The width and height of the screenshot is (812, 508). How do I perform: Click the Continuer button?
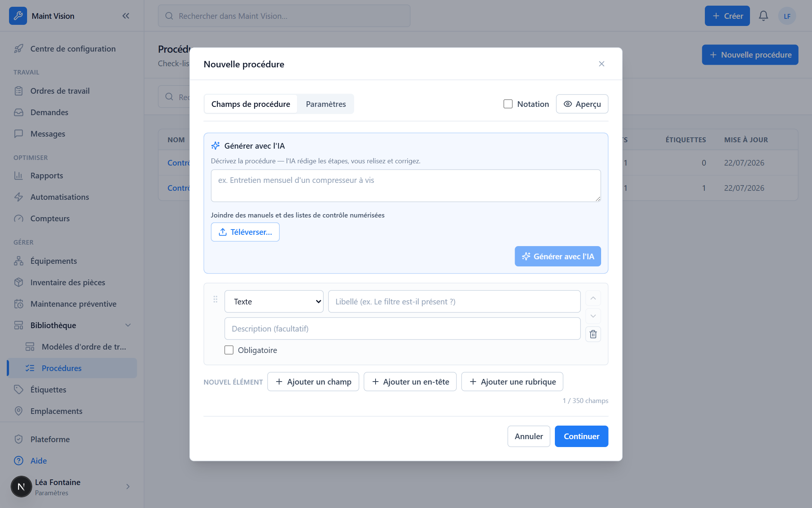581,436
